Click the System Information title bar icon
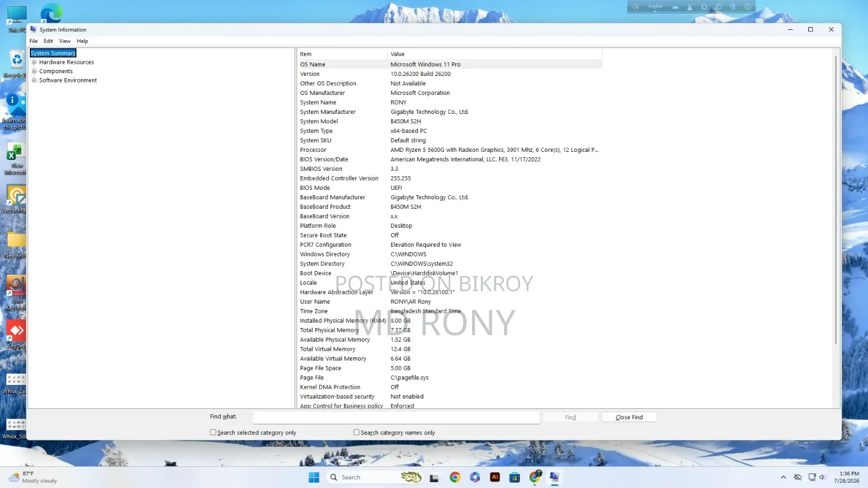This screenshot has height=488, width=868. (x=34, y=29)
